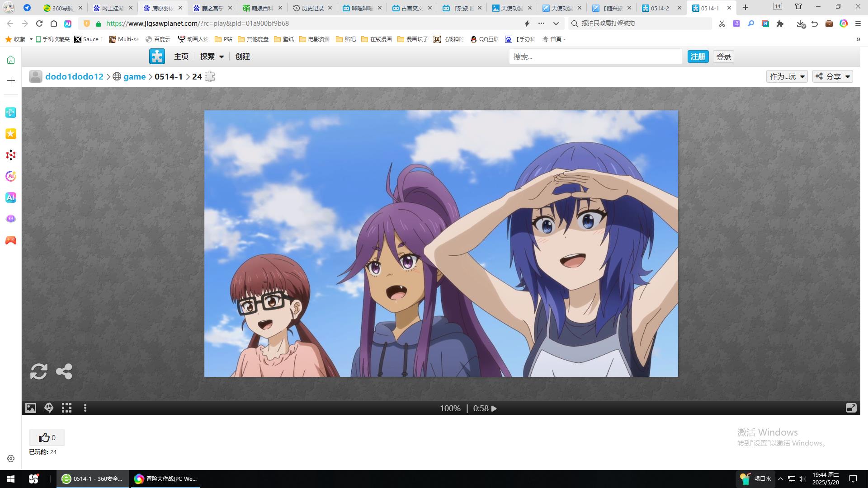This screenshot has width=868, height=488.
Task: Open a new browser tab
Action: [745, 8]
